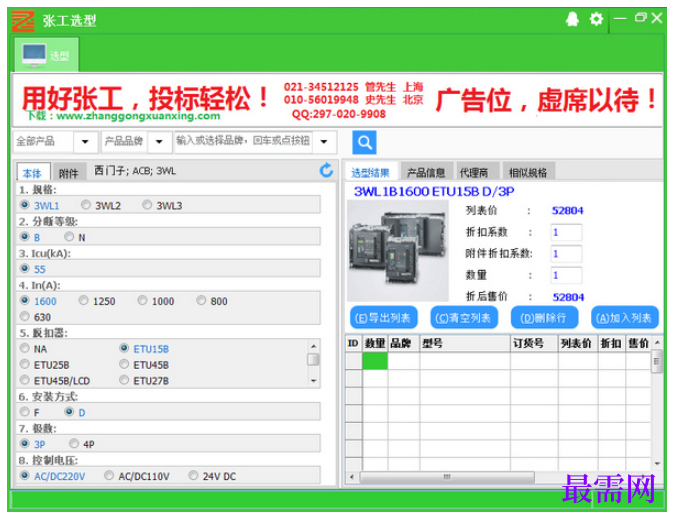
Task: Click the 52804 list price value
Action: coord(567,211)
